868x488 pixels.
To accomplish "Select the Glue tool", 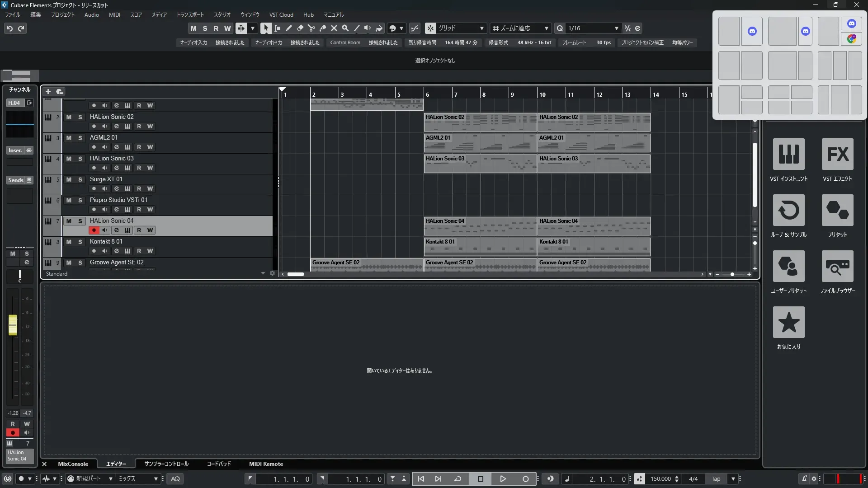I will pos(323,28).
